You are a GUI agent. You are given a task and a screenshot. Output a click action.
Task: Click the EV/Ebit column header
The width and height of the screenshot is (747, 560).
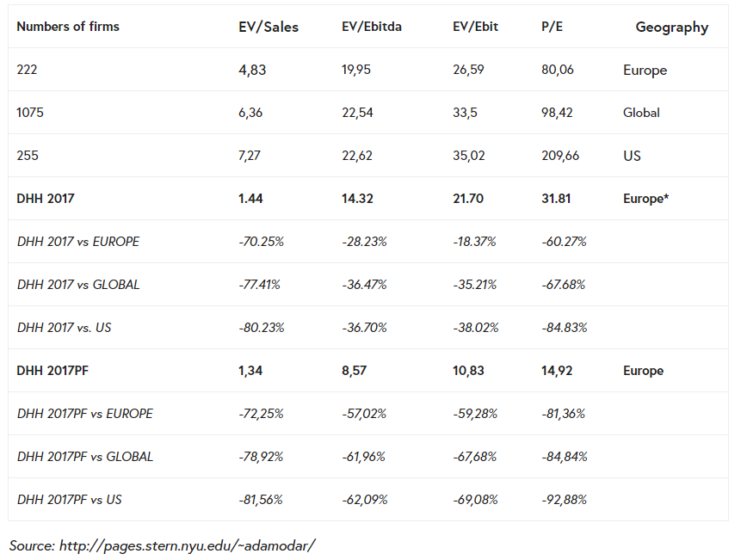click(475, 27)
